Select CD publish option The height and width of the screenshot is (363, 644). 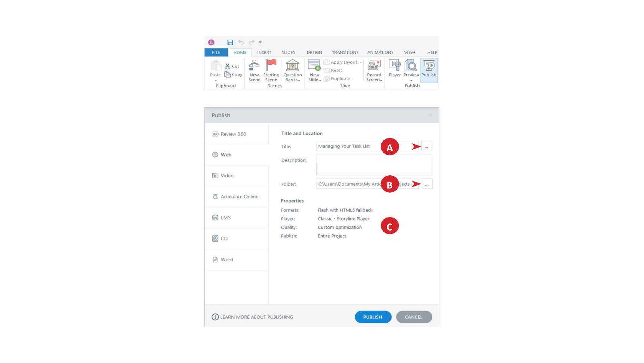[237, 238]
